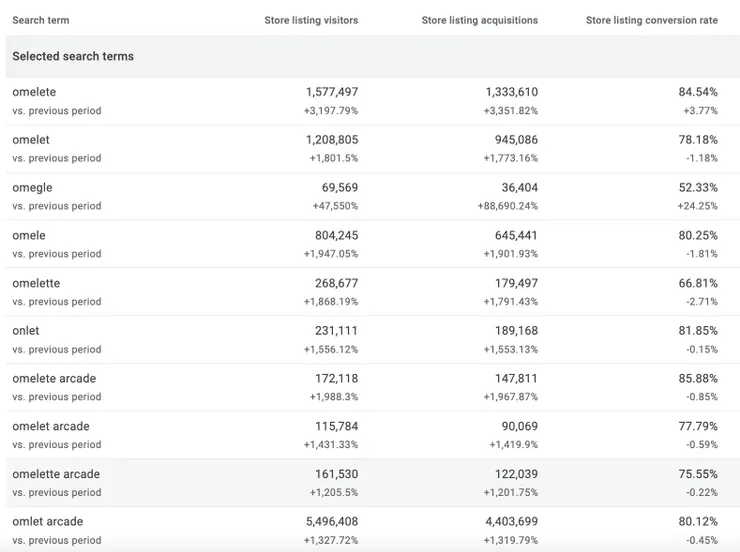Click the 1,577,497 visitors value
The height and width of the screenshot is (552, 740).
click(x=331, y=92)
